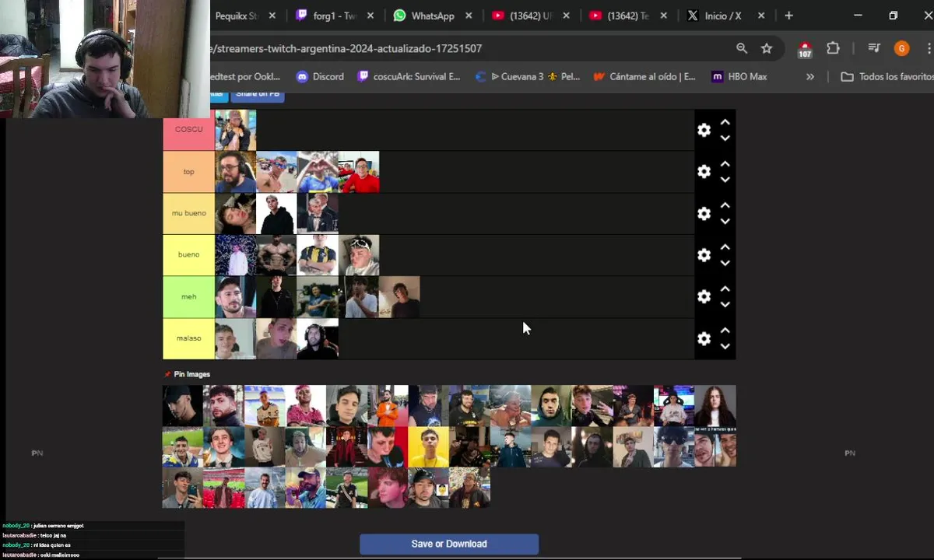
Task: Move the COSCU row down with arrow
Action: pyautogui.click(x=725, y=138)
